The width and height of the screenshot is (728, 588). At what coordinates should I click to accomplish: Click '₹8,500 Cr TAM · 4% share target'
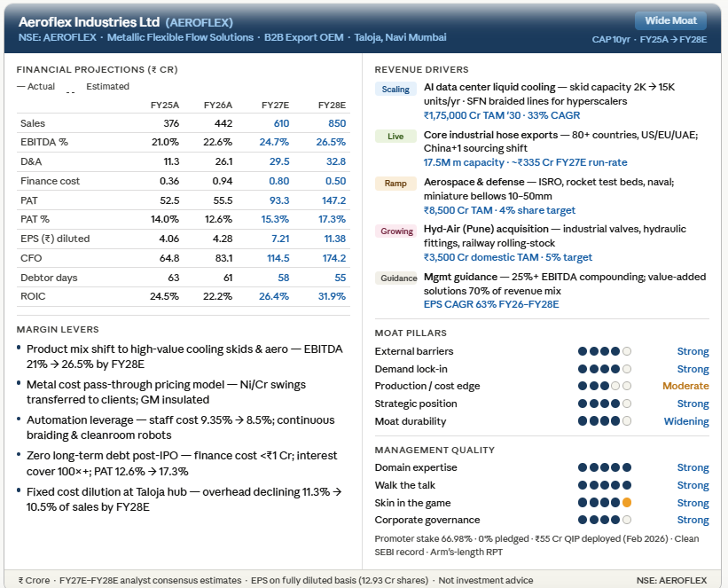(x=499, y=210)
